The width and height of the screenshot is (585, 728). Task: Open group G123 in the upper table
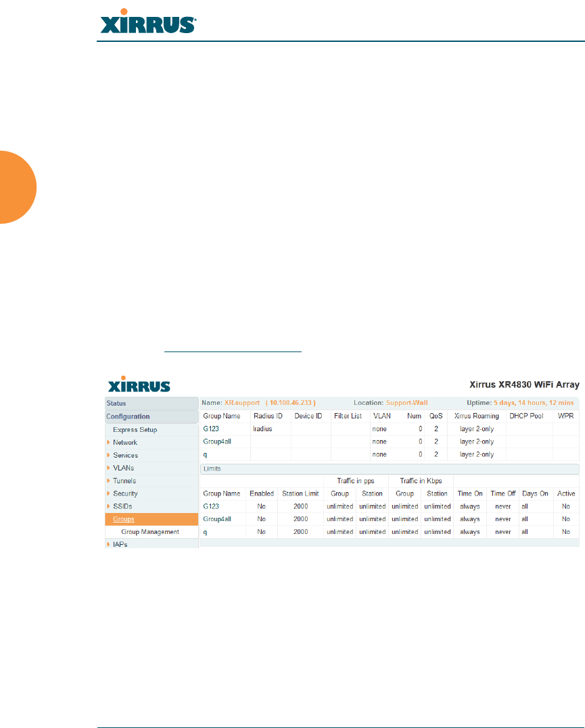[211, 429]
